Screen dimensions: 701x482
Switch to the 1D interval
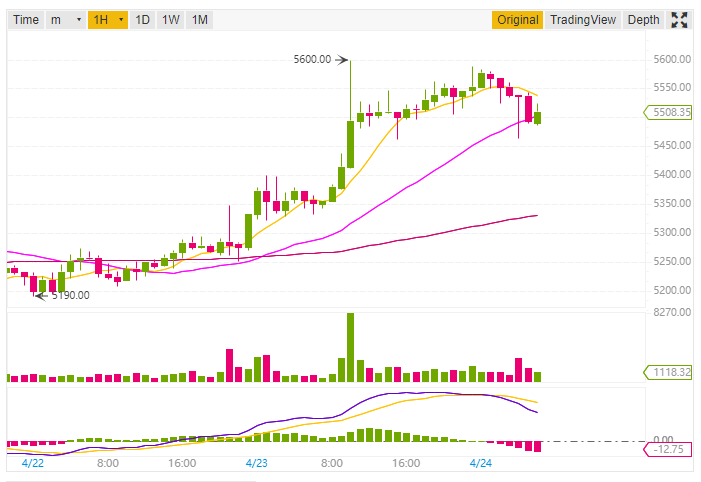[142, 20]
